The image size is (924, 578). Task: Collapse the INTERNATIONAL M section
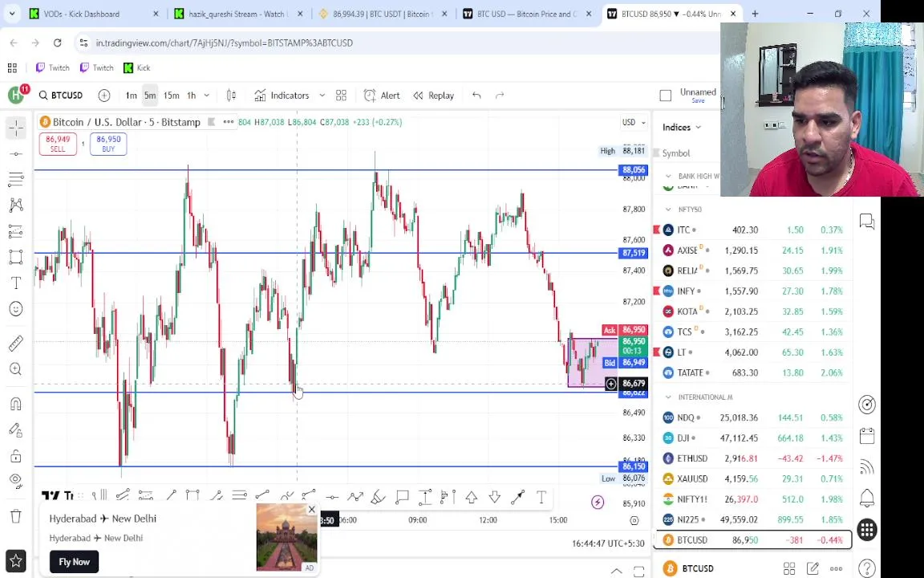pyautogui.click(x=668, y=397)
